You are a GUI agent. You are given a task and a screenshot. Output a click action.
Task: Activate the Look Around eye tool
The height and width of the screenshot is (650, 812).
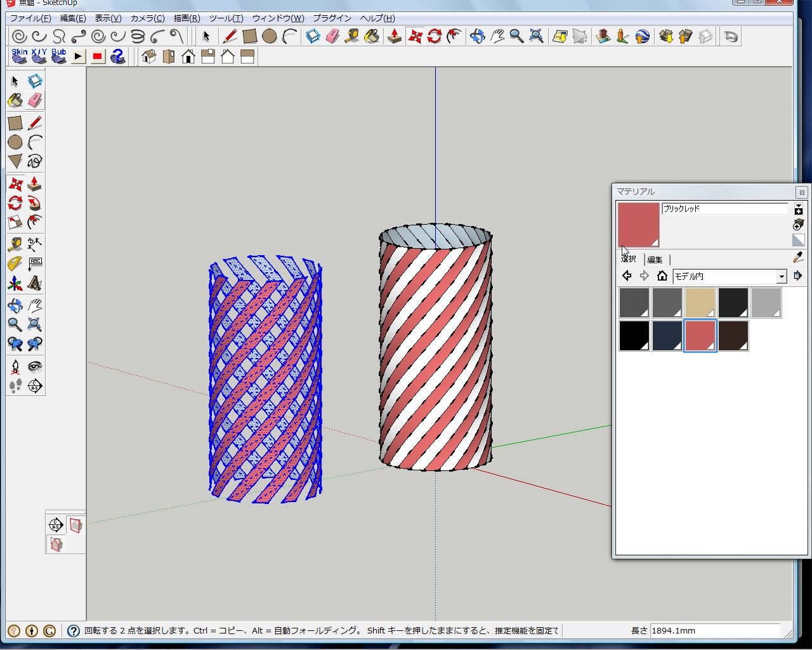[34, 366]
